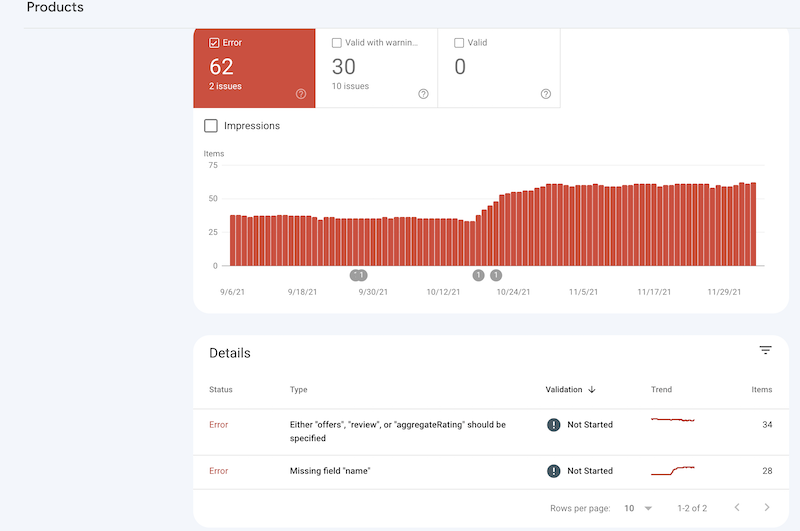Viewport: 800px width, 531px height.
Task: Uncheck the Error checkbox
Action: pyautogui.click(x=215, y=43)
